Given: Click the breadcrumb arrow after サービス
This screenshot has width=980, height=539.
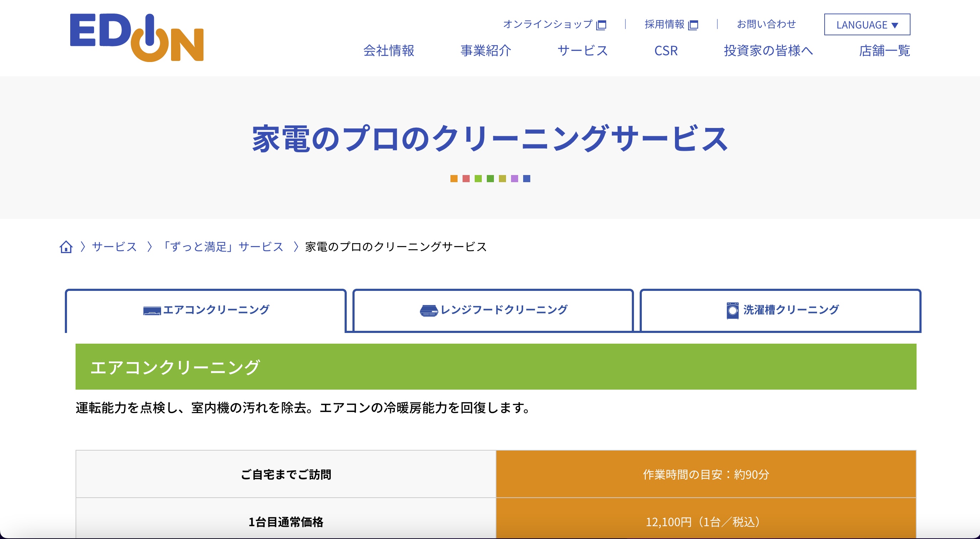Looking at the screenshot, I should click(x=151, y=247).
